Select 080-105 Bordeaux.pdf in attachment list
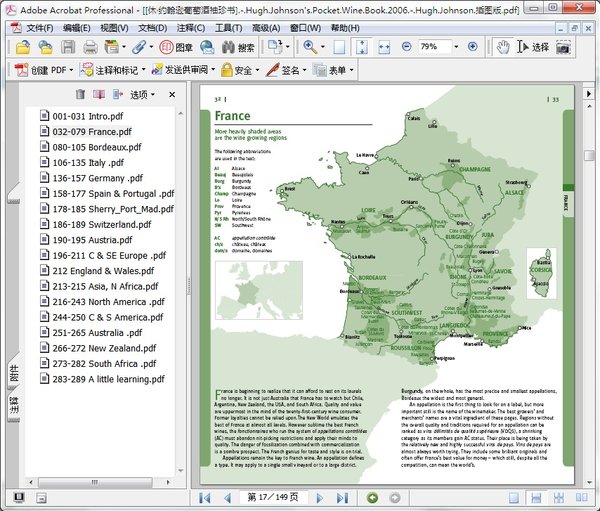The width and height of the screenshot is (600, 511). (x=95, y=147)
